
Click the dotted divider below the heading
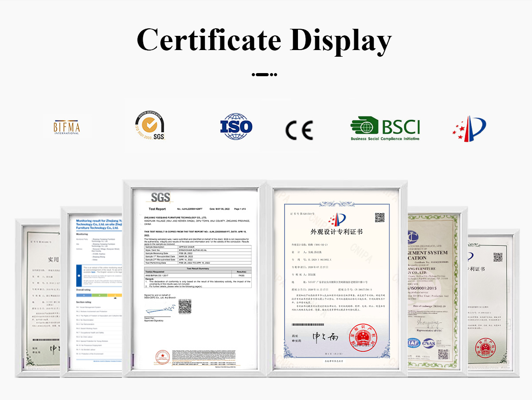click(x=264, y=74)
